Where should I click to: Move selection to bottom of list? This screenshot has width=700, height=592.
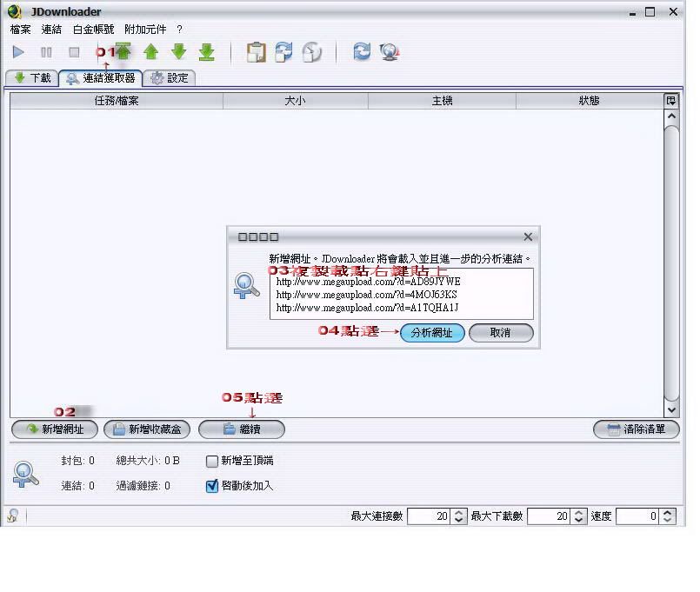tap(207, 52)
